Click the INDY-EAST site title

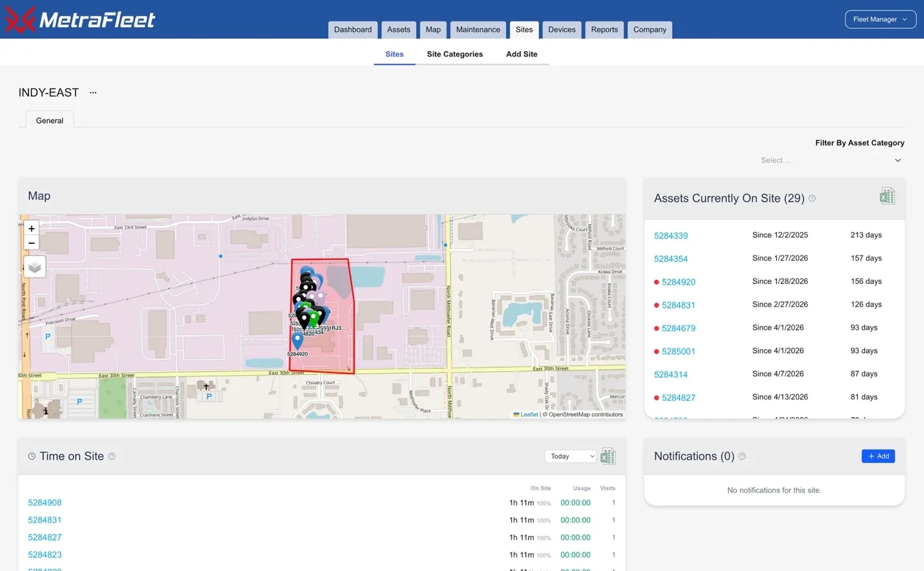pos(48,92)
